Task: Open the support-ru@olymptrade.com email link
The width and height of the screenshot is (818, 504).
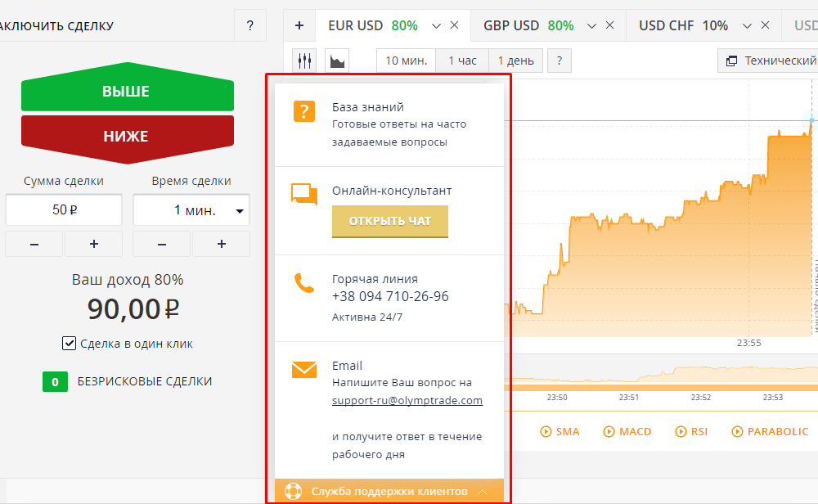Action: coord(407,401)
